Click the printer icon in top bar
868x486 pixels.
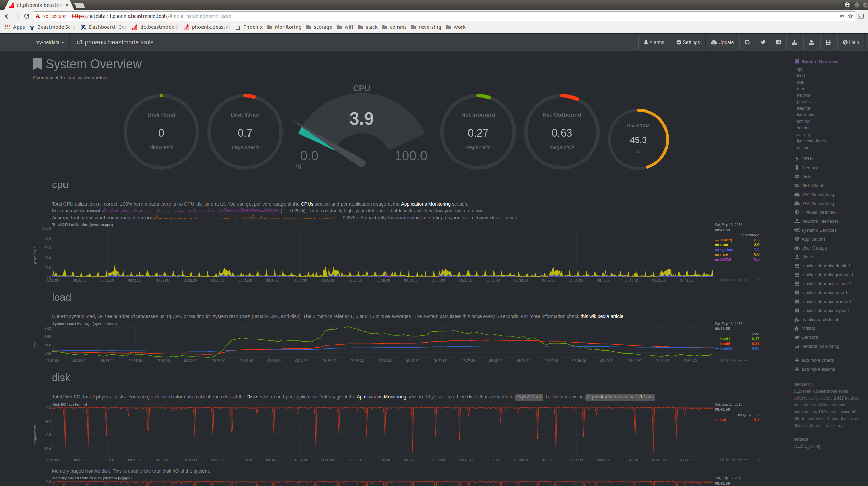828,42
